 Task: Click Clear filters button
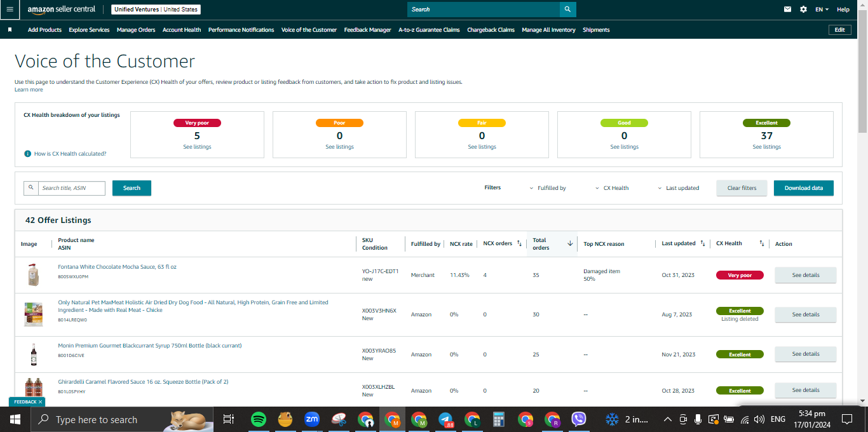point(742,188)
